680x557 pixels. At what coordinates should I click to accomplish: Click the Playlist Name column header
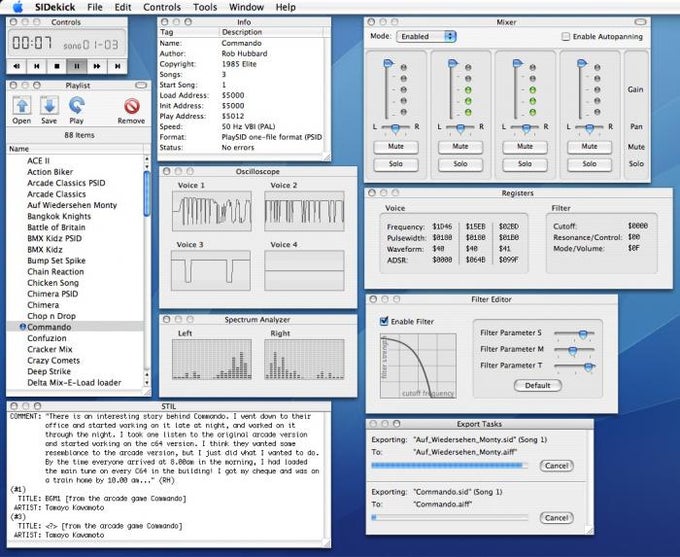pos(76,149)
